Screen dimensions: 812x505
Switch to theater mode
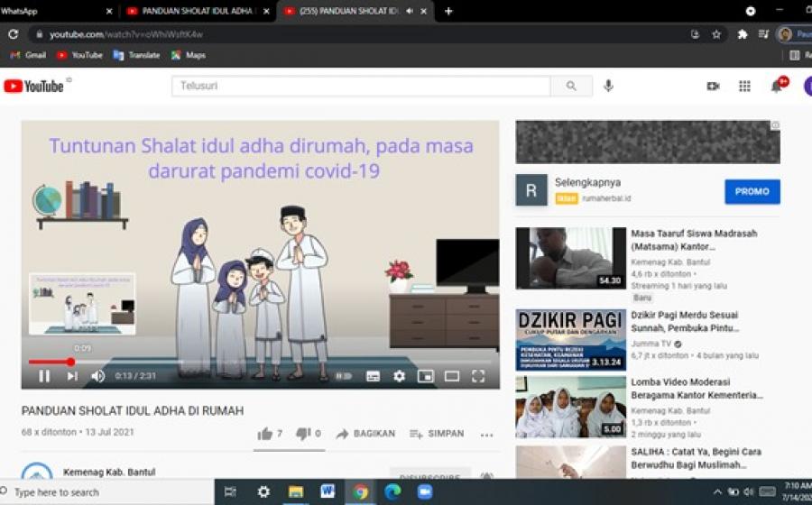(452, 376)
